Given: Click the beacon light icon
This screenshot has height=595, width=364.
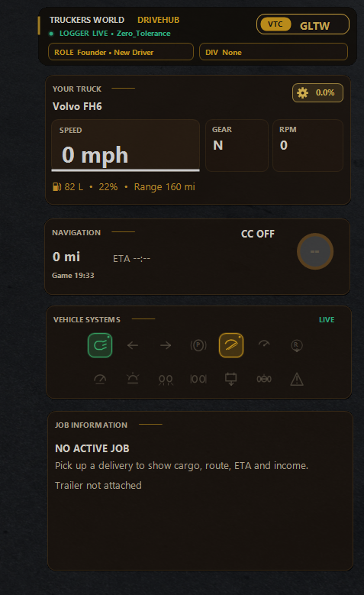Looking at the screenshot, I should (x=133, y=379).
